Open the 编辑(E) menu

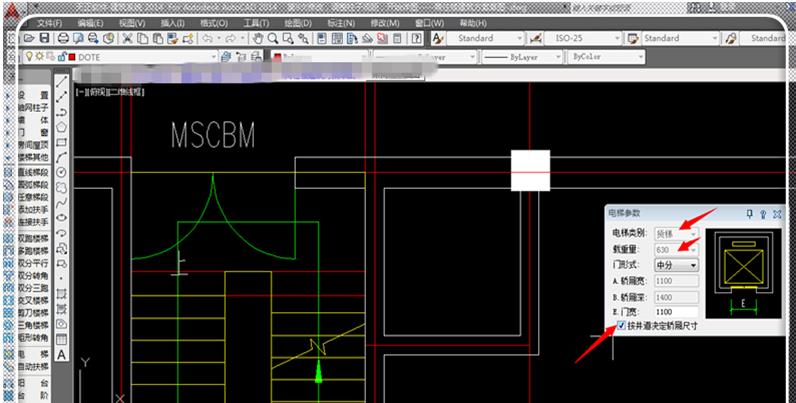(90, 23)
